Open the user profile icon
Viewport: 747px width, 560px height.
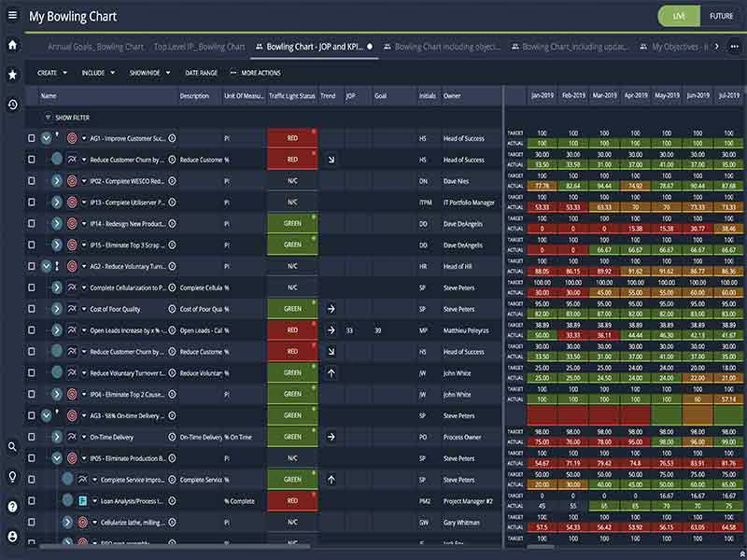click(12, 537)
